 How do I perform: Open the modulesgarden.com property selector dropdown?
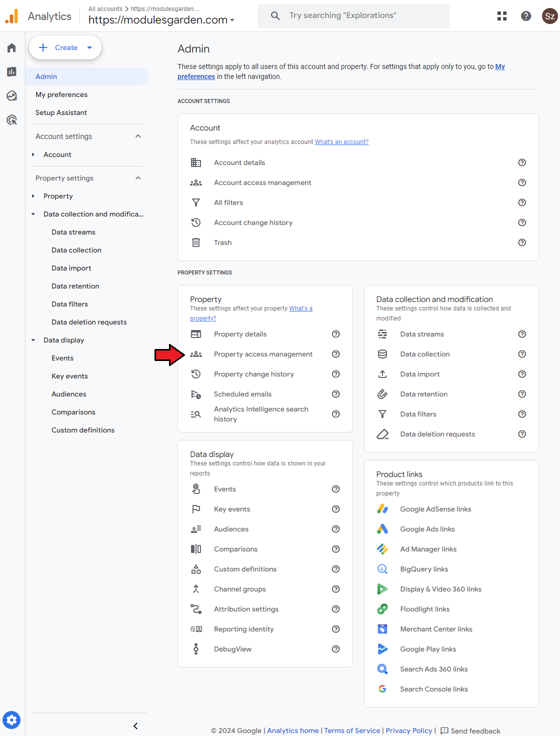161,20
